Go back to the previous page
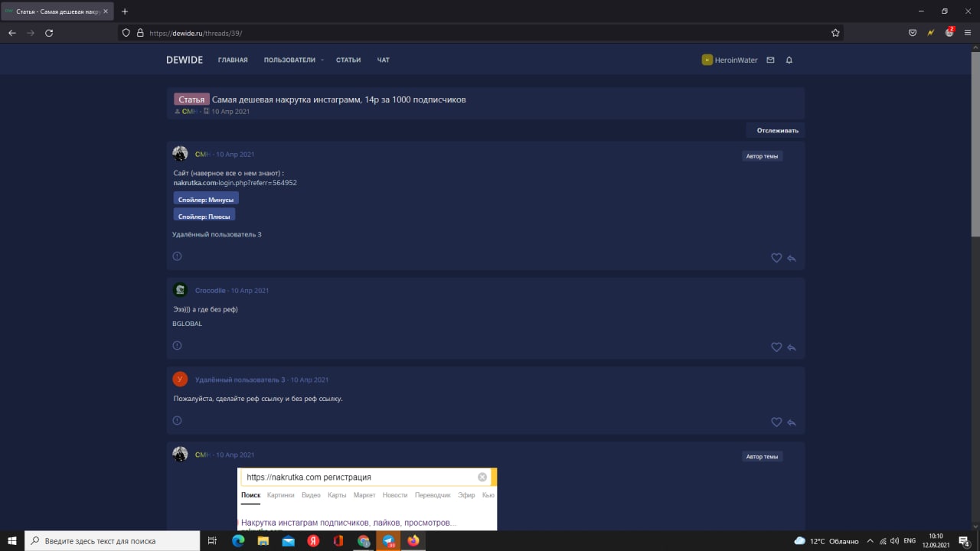980x551 pixels. [12, 33]
